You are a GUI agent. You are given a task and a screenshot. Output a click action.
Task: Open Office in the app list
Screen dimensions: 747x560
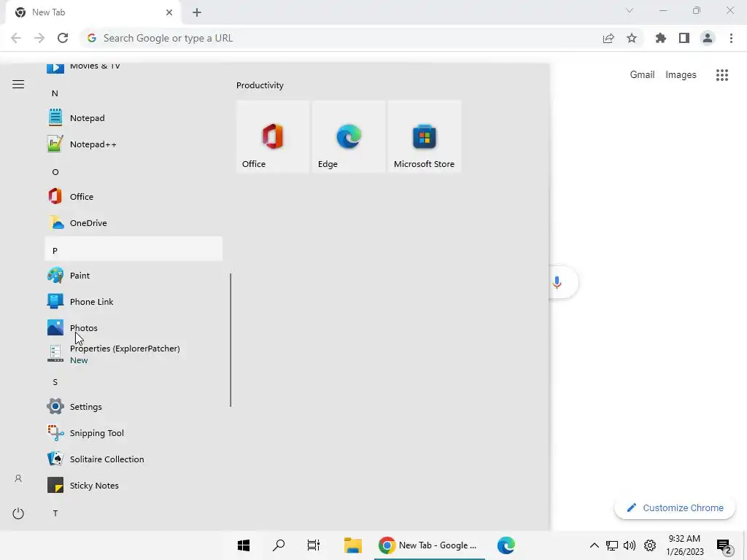coord(133,197)
